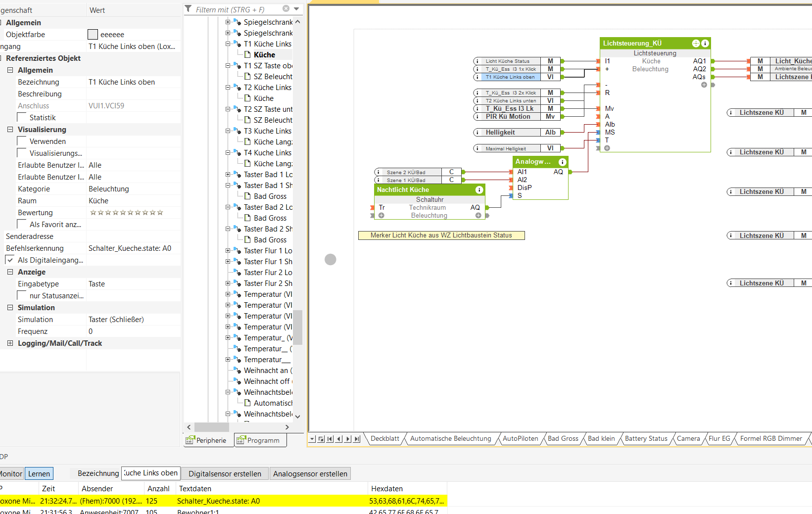
Task: Collapse the Visualisierung property group
Action: click(x=10, y=130)
